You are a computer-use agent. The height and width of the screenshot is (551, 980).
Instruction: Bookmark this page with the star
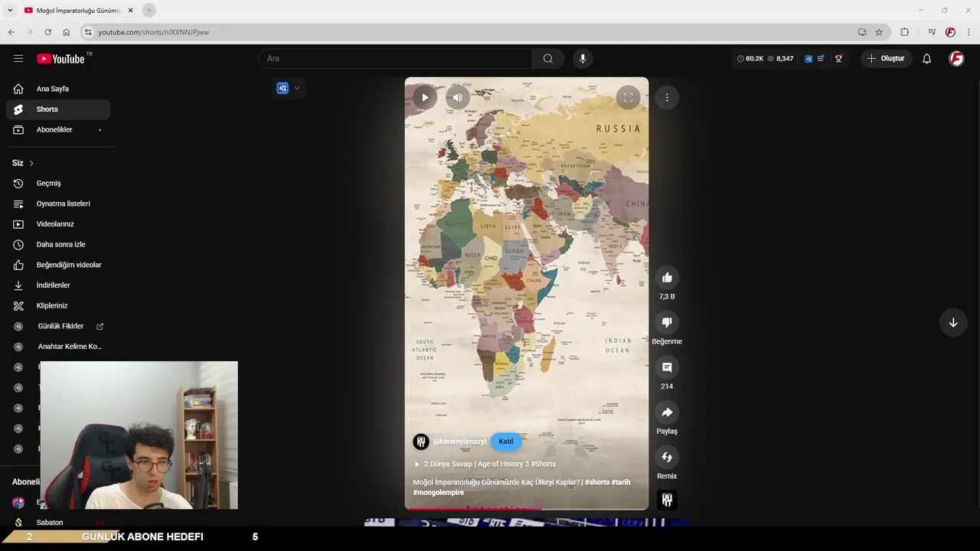click(x=879, y=32)
